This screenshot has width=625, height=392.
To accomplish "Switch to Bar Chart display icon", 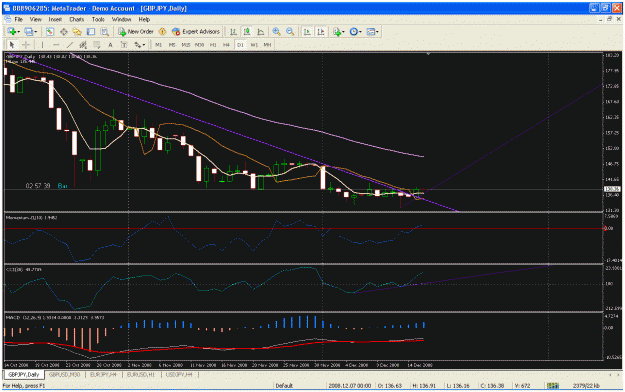I will point(233,32).
